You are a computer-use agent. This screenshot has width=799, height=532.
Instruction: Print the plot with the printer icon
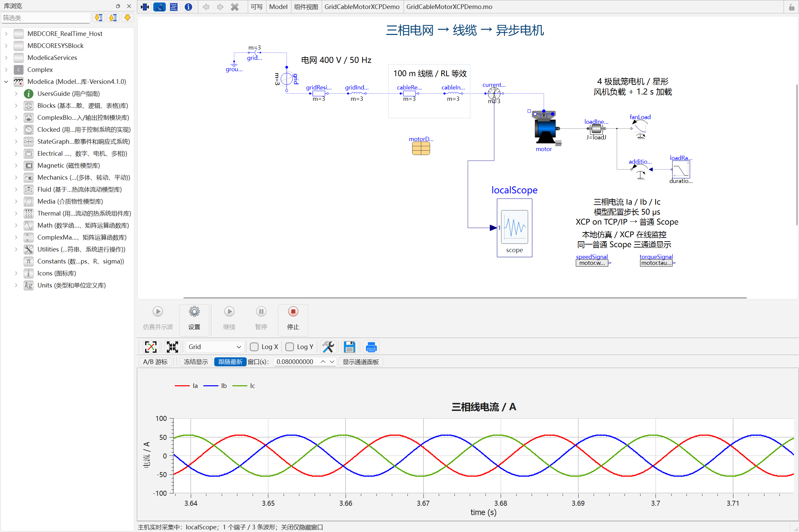[371, 347]
